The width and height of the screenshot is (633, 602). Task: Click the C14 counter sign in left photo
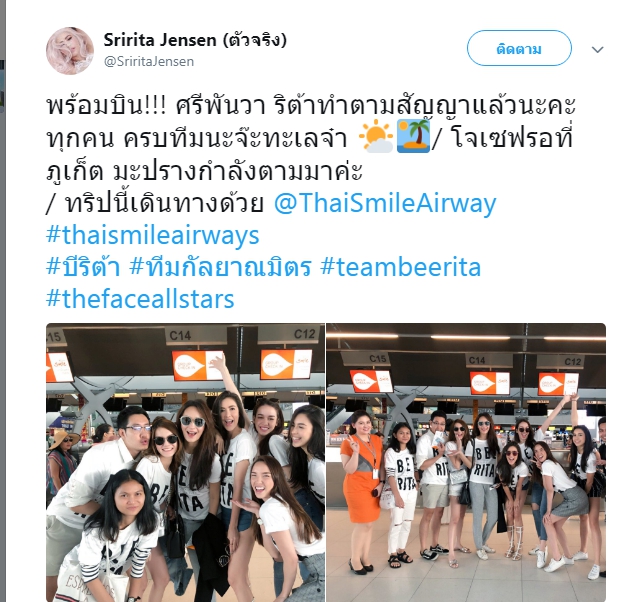[180, 336]
